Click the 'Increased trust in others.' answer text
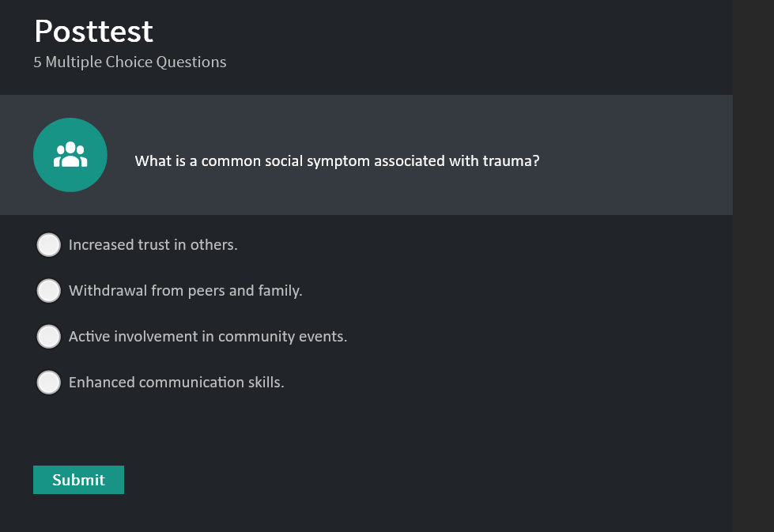774x532 pixels. [x=153, y=245]
